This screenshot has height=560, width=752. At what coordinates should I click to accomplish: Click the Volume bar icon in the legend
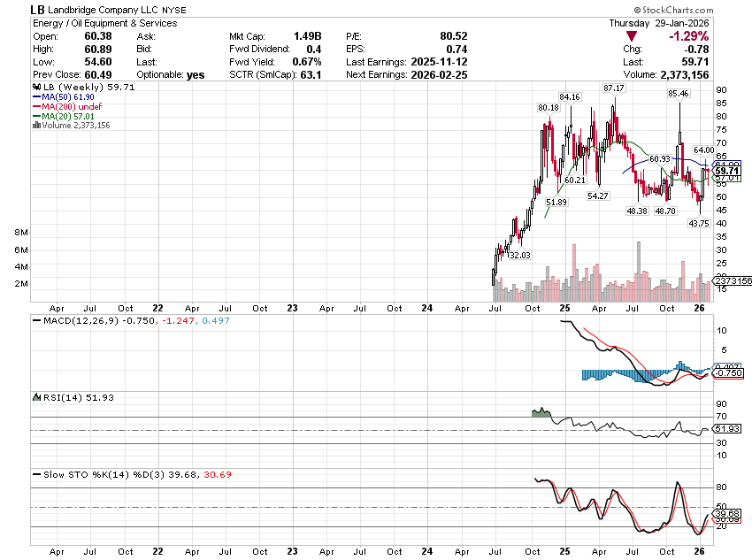(x=35, y=126)
